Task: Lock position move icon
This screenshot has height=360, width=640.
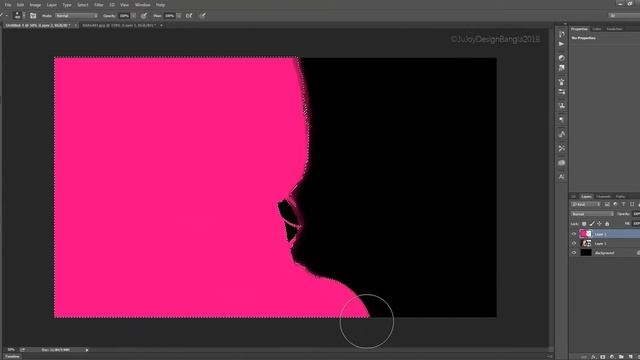Action: [599, 224]
